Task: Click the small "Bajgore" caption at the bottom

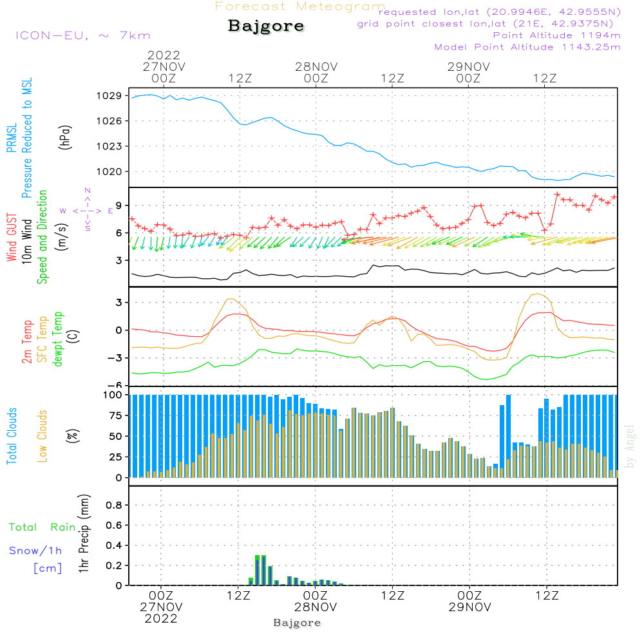Action: click(x=297, y=623)
